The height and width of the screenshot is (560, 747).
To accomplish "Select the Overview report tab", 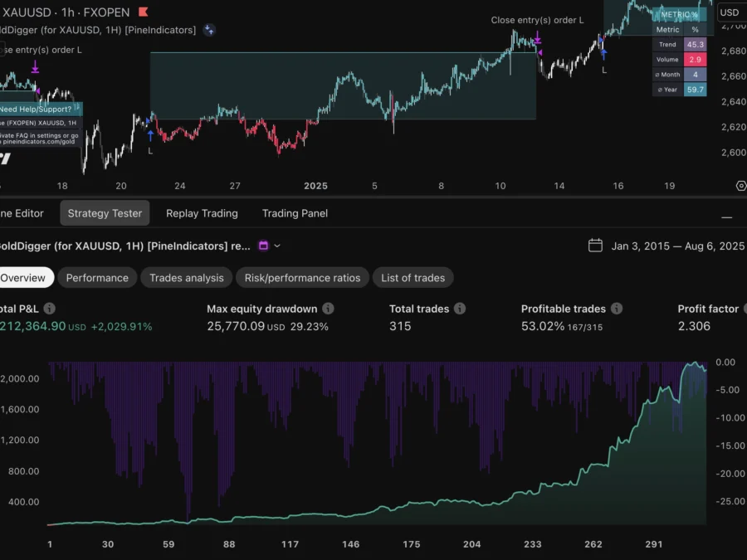I will pos(25,278).
